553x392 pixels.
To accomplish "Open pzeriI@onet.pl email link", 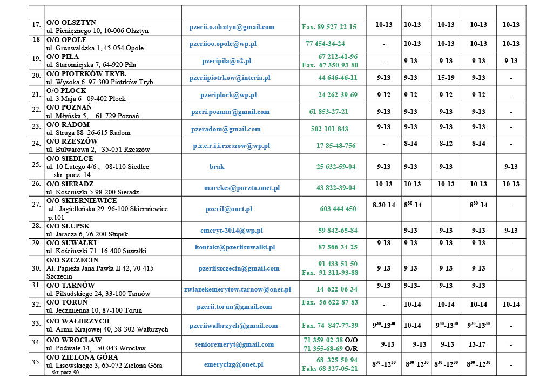I will [229, 209].
